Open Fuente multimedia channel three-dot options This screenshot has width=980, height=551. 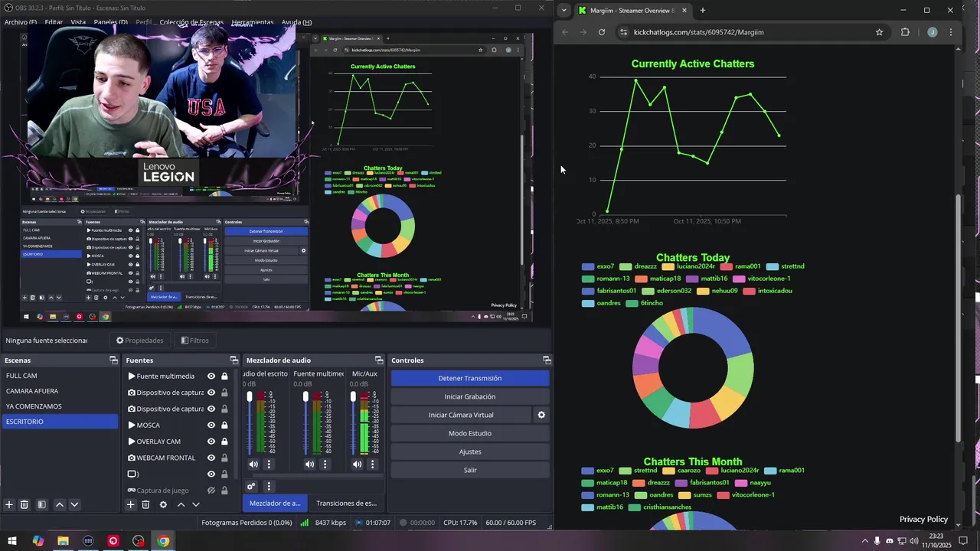click(x=325, y=465)
